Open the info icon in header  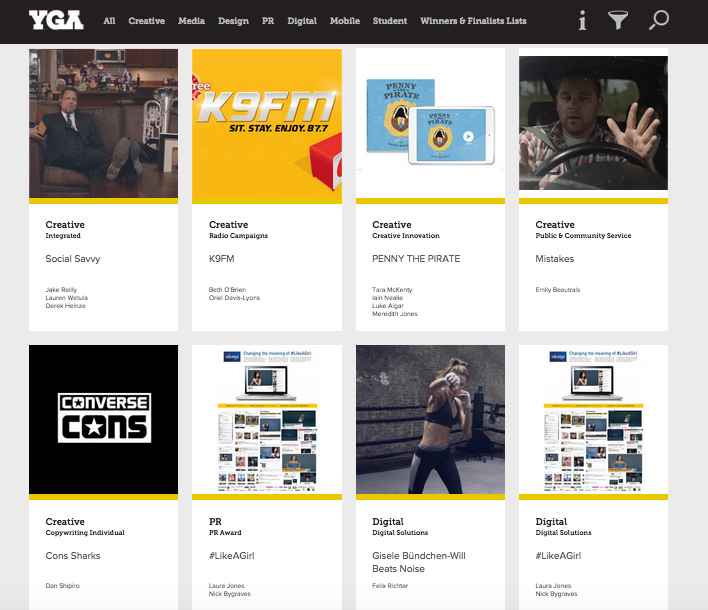coord(582,20)
